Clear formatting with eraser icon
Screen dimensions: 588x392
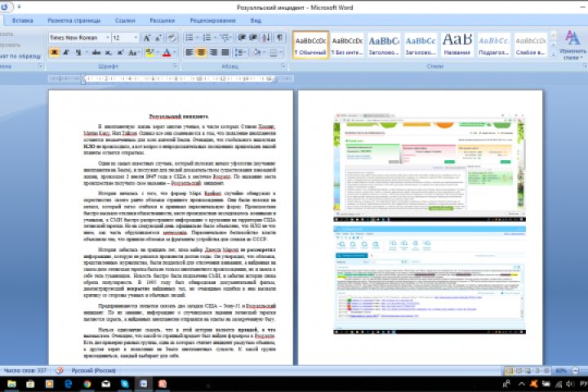(171, 38)
